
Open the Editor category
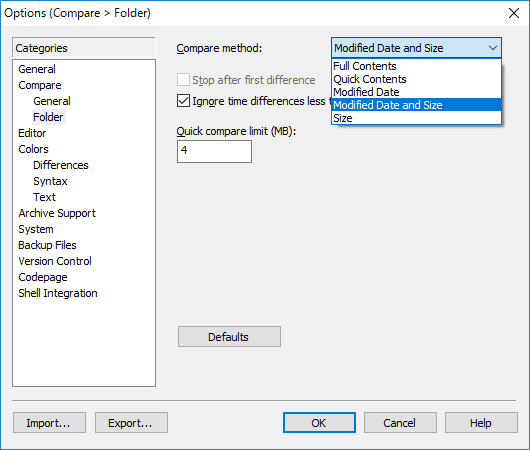(32, 133)
